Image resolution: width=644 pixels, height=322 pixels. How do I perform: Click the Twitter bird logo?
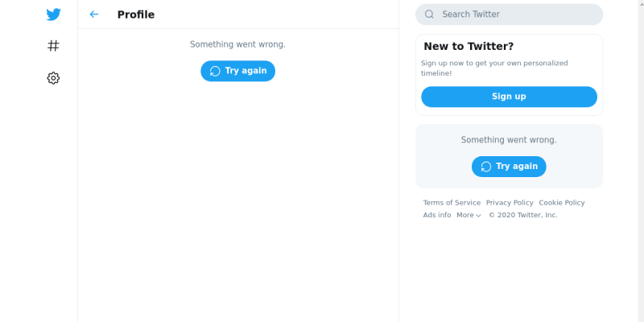(x=53, y=14)
